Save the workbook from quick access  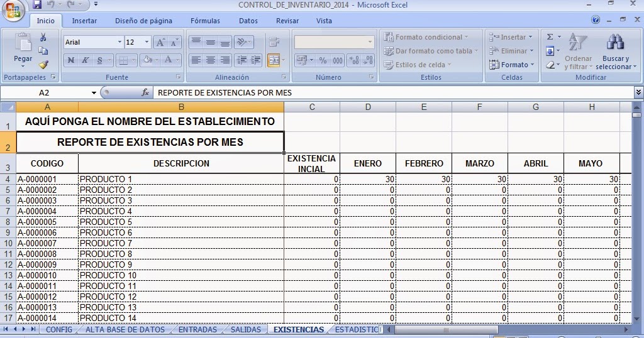click(37, 5)
